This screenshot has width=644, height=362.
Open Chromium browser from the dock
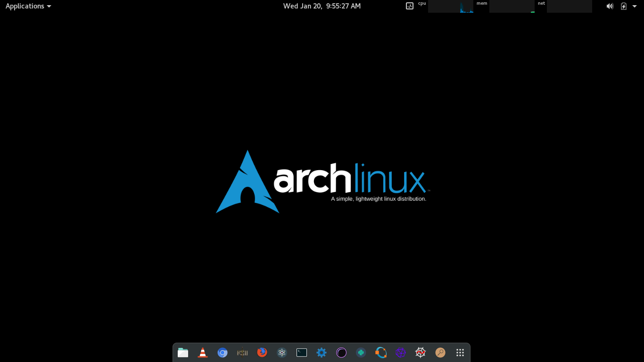coord(223,352)
